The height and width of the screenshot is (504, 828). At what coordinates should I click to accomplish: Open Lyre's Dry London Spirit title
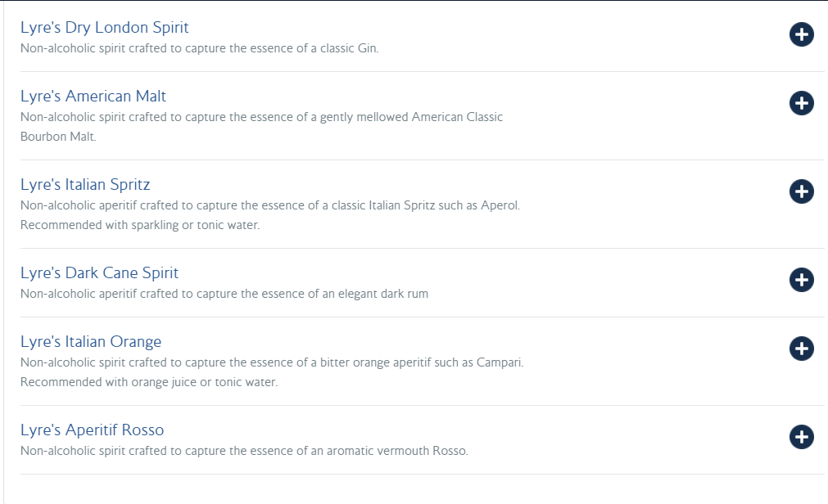[104, 28]
